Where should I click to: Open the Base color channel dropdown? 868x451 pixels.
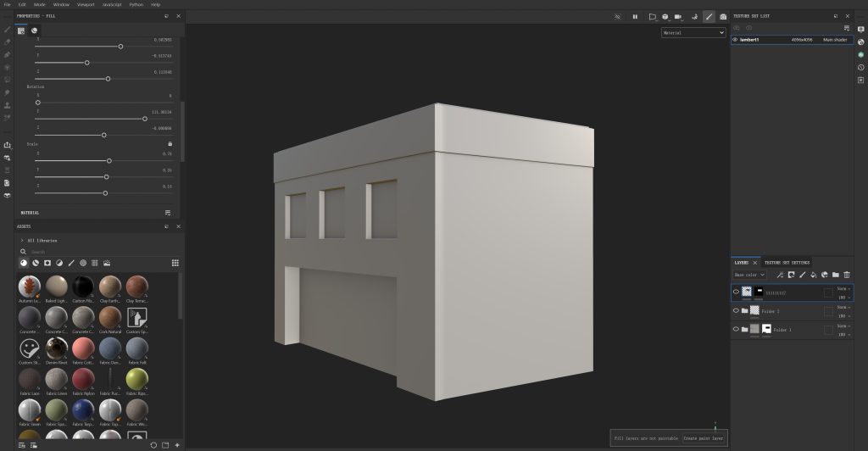click(x=749, y=275)
